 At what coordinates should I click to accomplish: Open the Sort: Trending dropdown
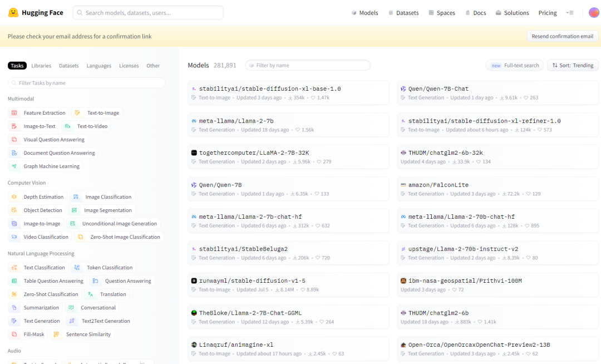(573, 66)
